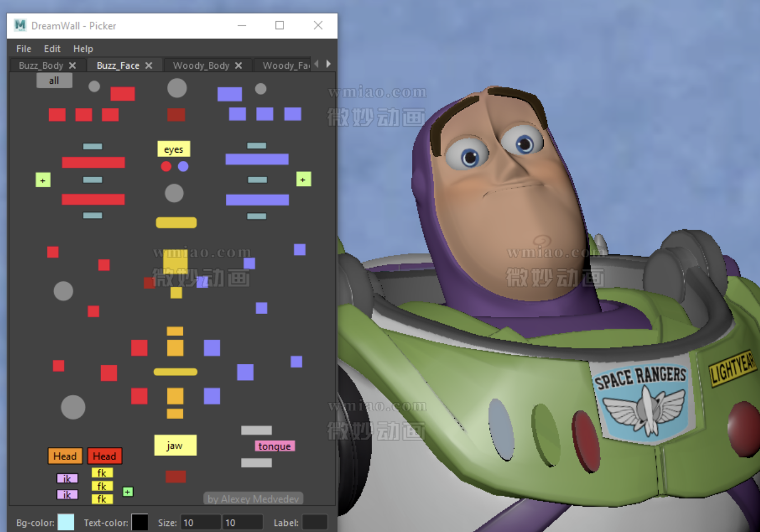The image size is (760, 532).
Task: Click the red Head button
Action: [x=104, y=456]
